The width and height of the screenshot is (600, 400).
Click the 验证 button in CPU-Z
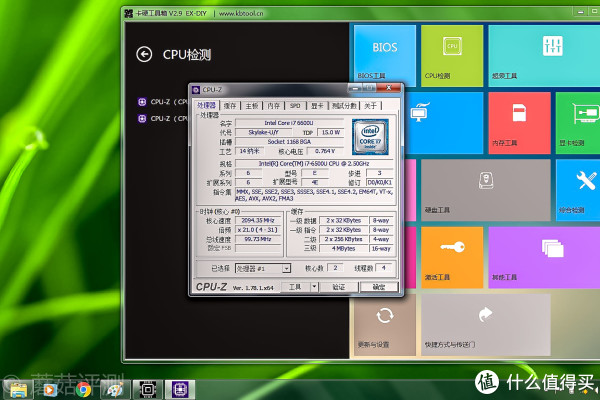click(339, 287)
